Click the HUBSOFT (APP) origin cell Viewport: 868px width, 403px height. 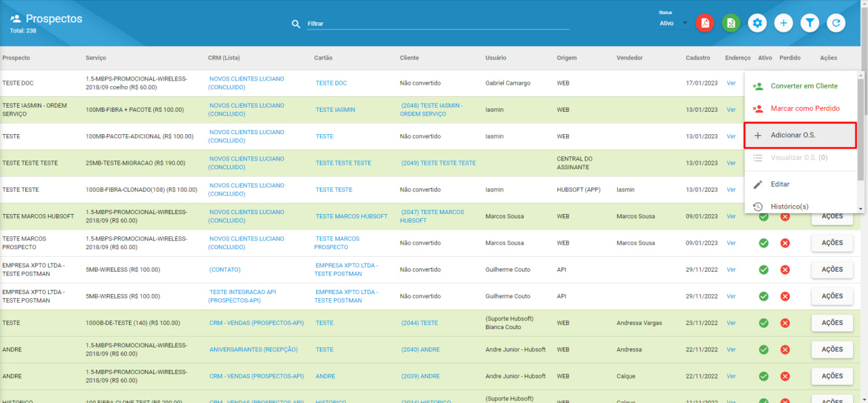click(x=578, y=190)
